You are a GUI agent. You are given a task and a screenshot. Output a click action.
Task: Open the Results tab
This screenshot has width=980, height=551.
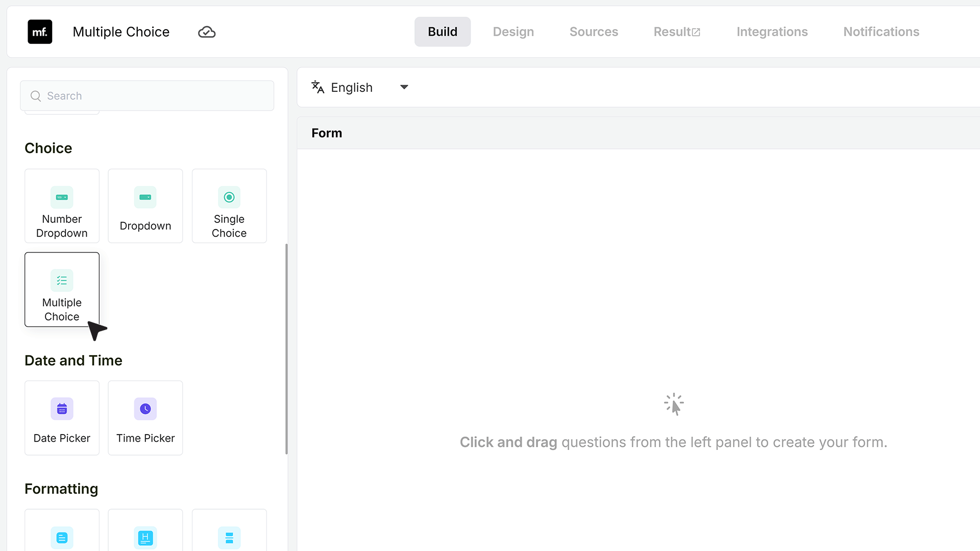(x=677, y=32)
